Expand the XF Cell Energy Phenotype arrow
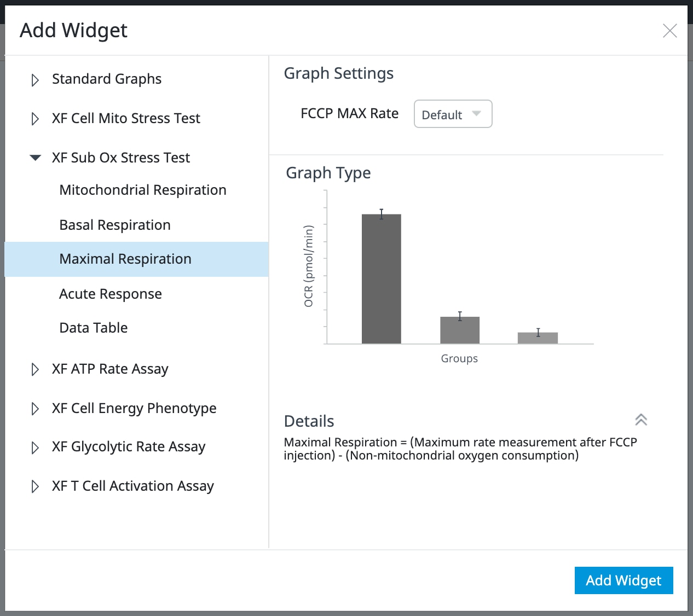 35,409
